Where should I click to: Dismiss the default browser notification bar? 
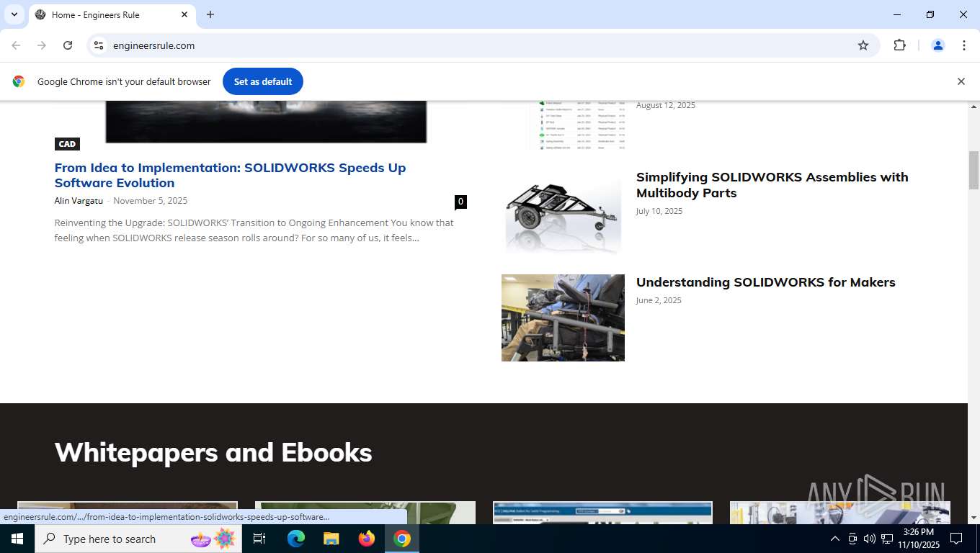961,81
